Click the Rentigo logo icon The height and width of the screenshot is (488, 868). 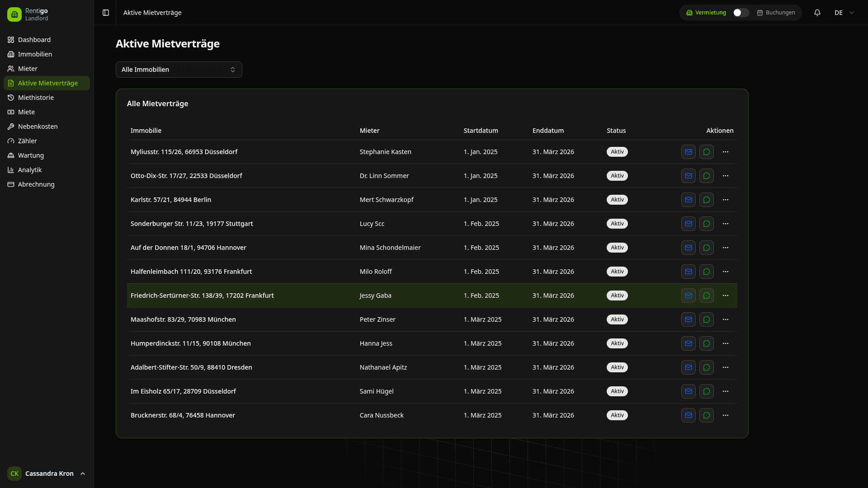[x=14, y=14]
